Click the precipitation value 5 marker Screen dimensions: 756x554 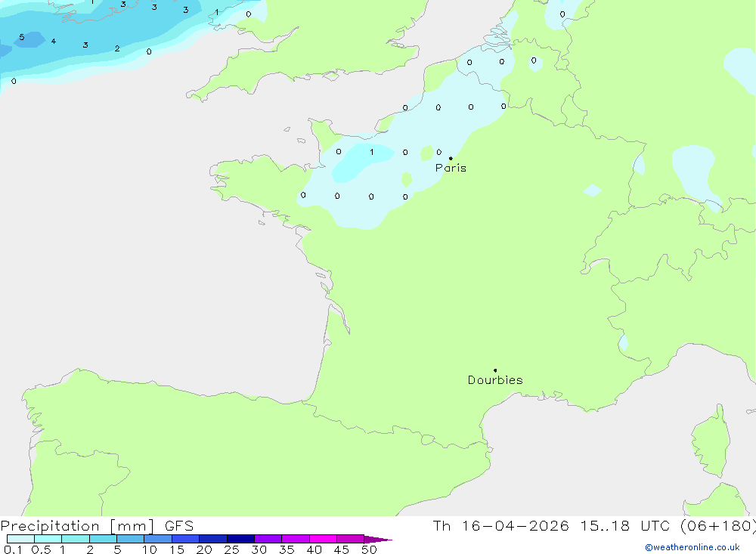22,37
